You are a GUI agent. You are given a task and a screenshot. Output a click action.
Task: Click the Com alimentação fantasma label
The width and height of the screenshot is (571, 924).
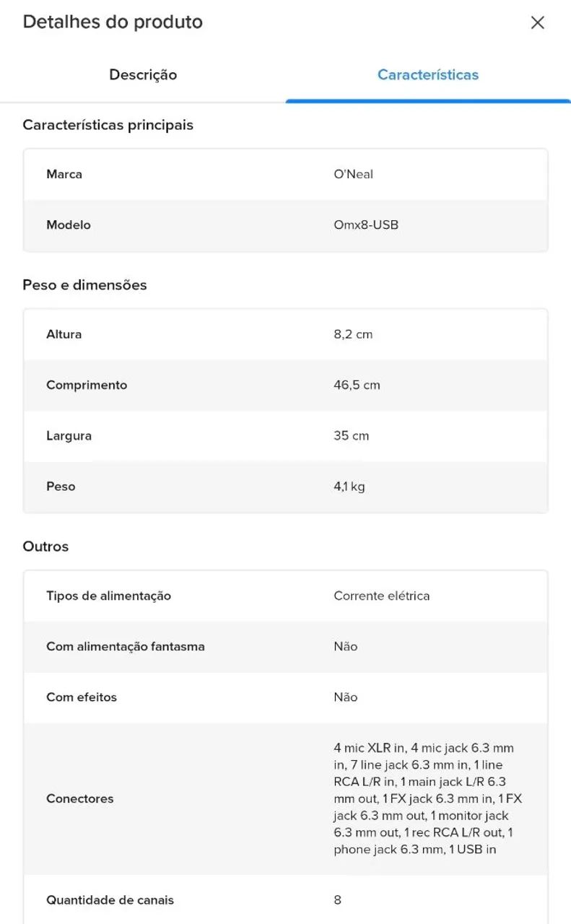pos(126,647)
